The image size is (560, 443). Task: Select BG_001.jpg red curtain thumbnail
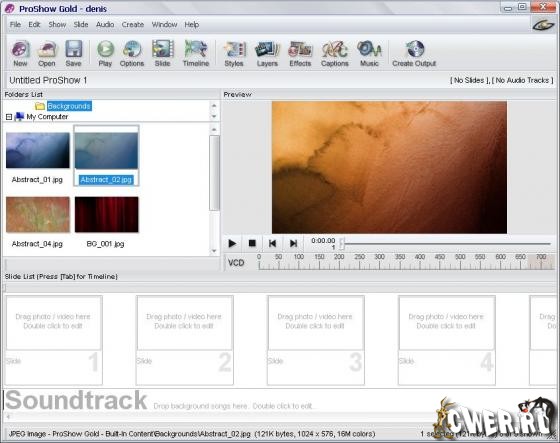click(x=106, y=214)
